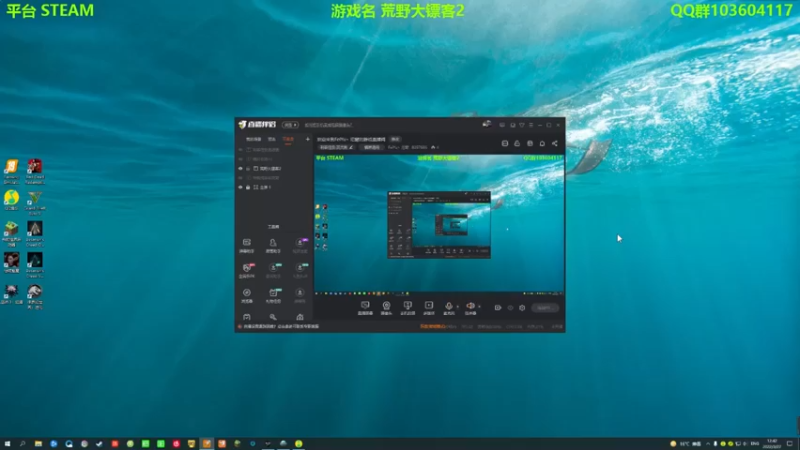
Task: Add a camera source from bottom toolbar
Action: [x=386, y=308]
